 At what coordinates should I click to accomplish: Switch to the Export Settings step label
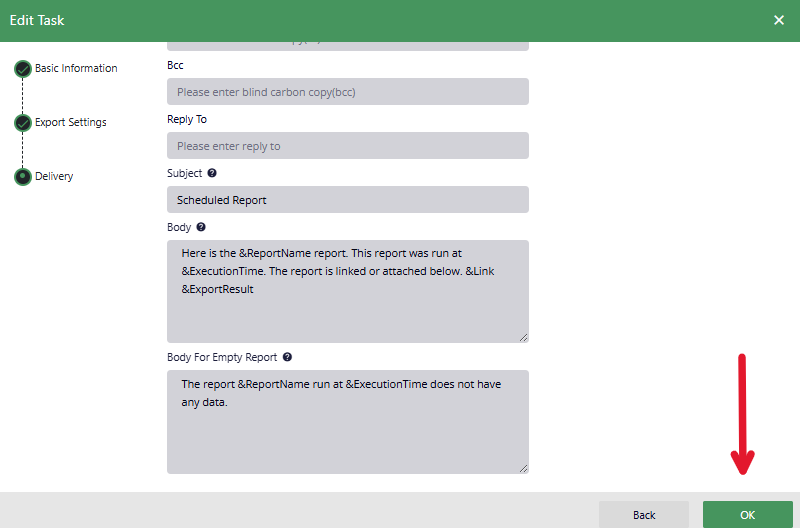point(70,123)
